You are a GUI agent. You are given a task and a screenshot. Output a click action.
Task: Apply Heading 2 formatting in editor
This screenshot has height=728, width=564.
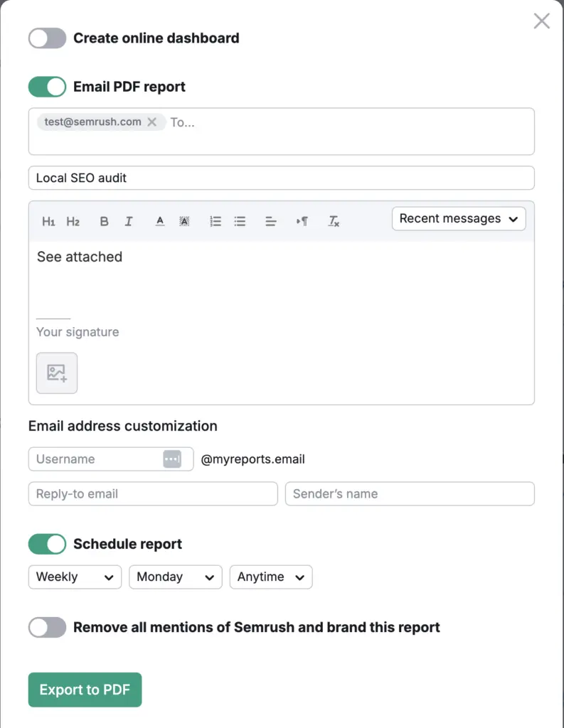point(73,222)
